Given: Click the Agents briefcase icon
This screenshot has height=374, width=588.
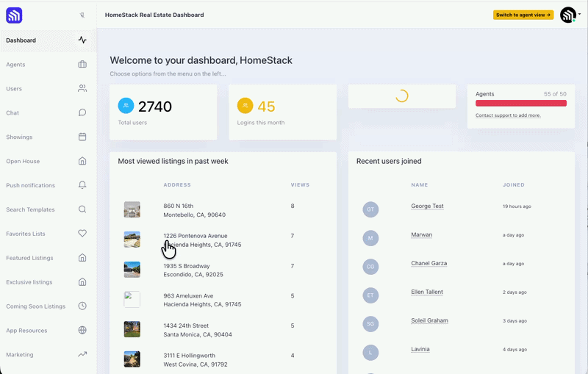Looking at the screenshot, I should [82, 65].
